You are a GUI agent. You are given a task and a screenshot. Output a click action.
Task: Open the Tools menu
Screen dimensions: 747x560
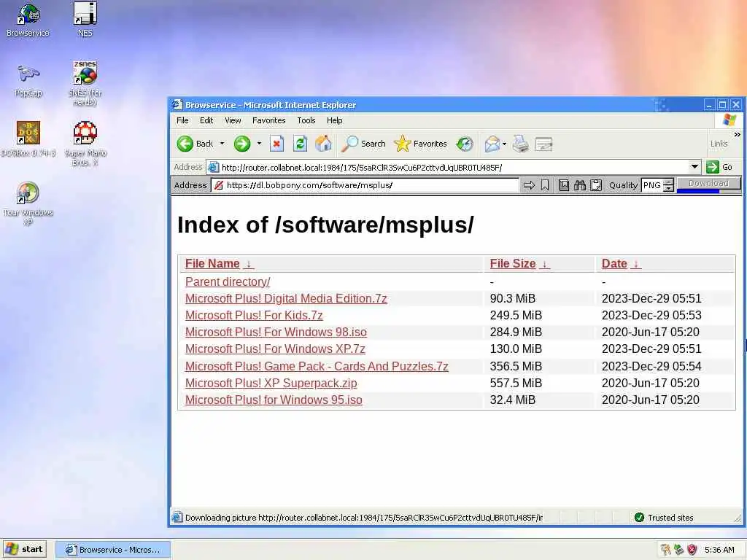click(306, 120)
